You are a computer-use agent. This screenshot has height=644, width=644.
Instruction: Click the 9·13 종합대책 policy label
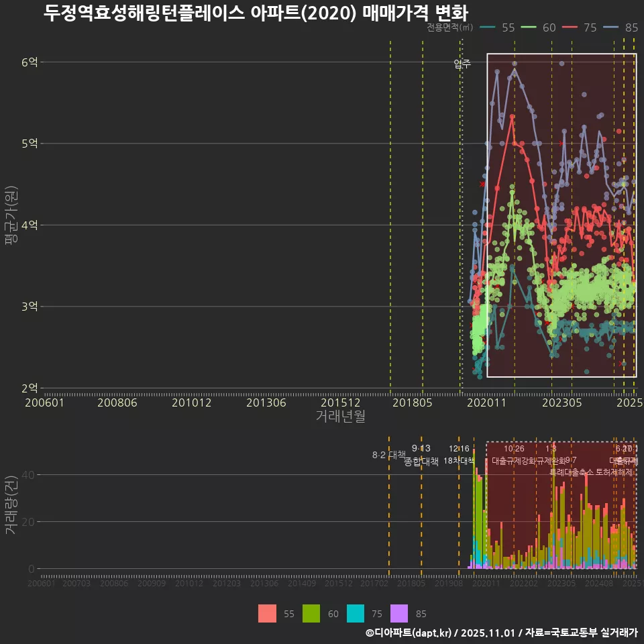[421, 456]
